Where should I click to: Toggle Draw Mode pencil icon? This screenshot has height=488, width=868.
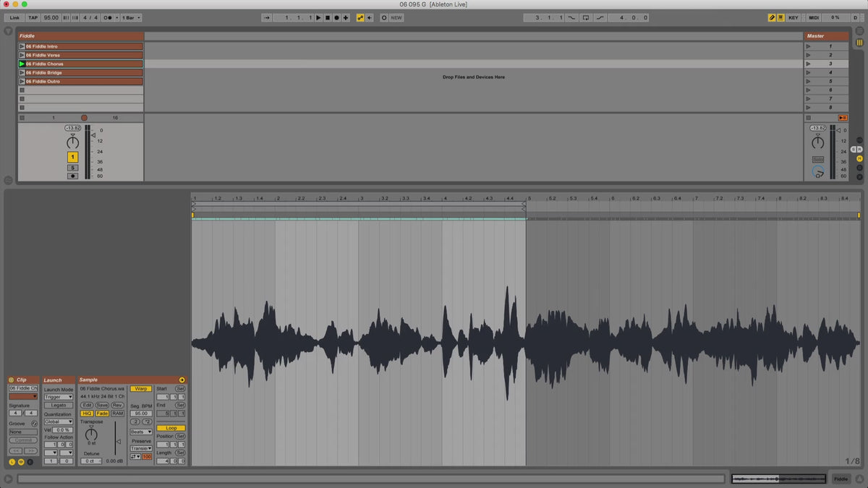point(771,17)
